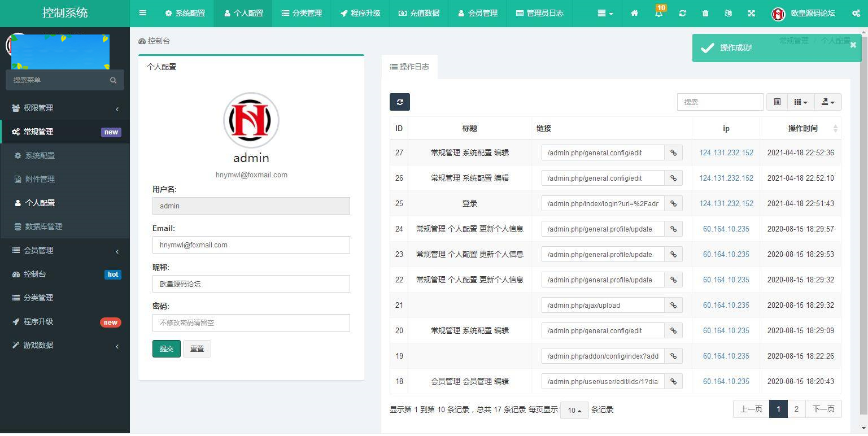This screenshot has height=436, width=868.
Task: Click the blue refresh button above the log table
Action: pyautogui.click(x=400, y=102)
